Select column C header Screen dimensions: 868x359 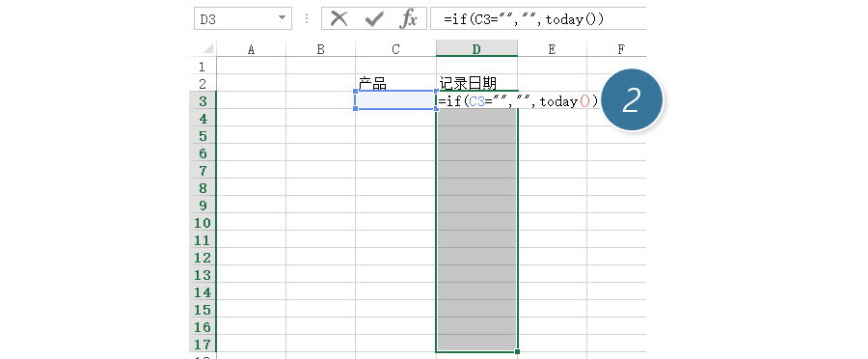coord(395,49)
